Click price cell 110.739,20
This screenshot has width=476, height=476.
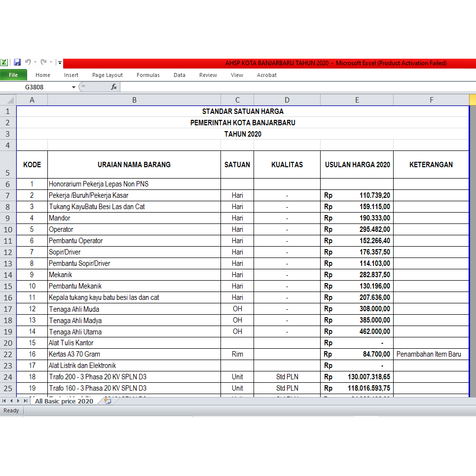point(357,195)
